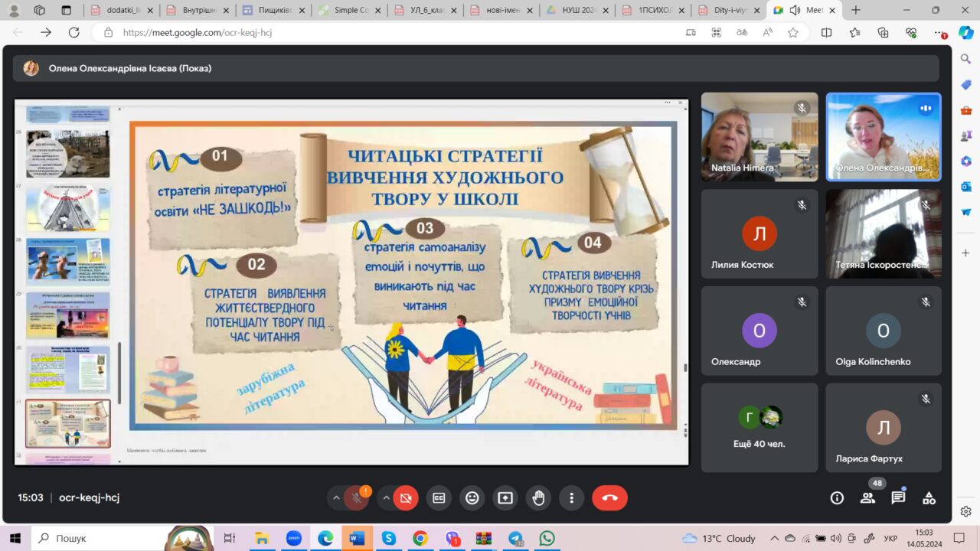
Task: Open the system tray volume speaker icon
Action: [x=836, y=538]
